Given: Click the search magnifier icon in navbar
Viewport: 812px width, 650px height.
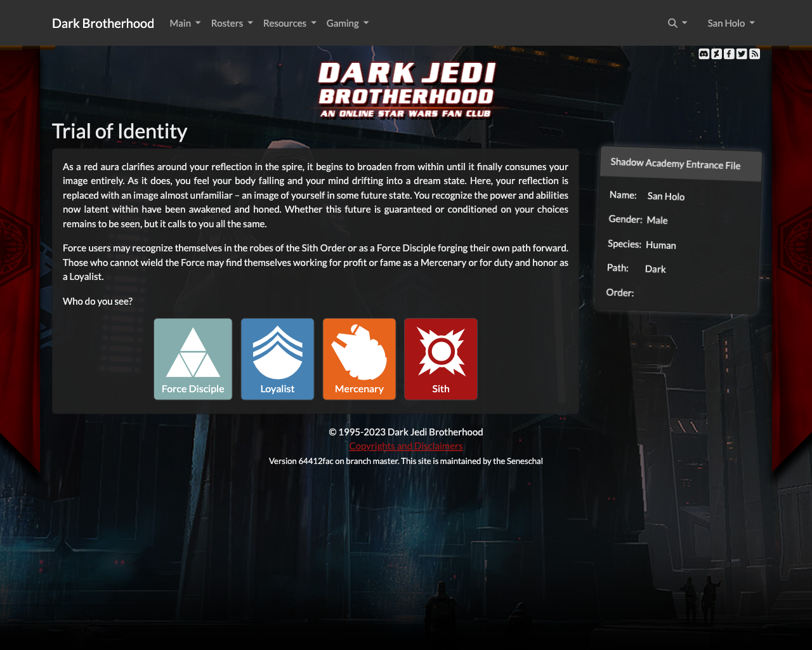Looking at the screenshot, I should (x=673, y=23).
